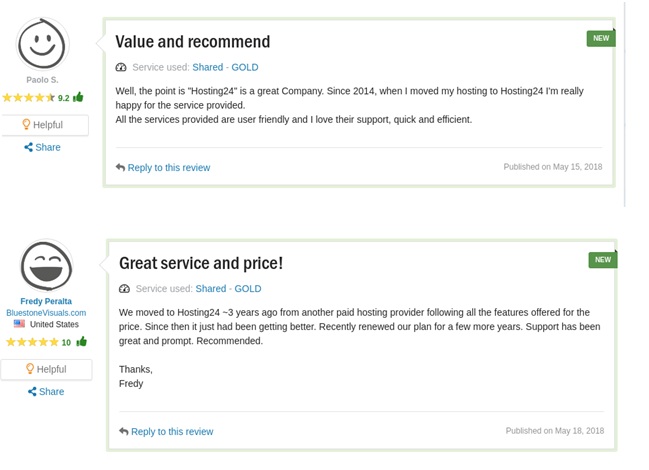Click the gauge icon in Paolo's review
This screenshot has height=470, width=649.
point(121,68)
